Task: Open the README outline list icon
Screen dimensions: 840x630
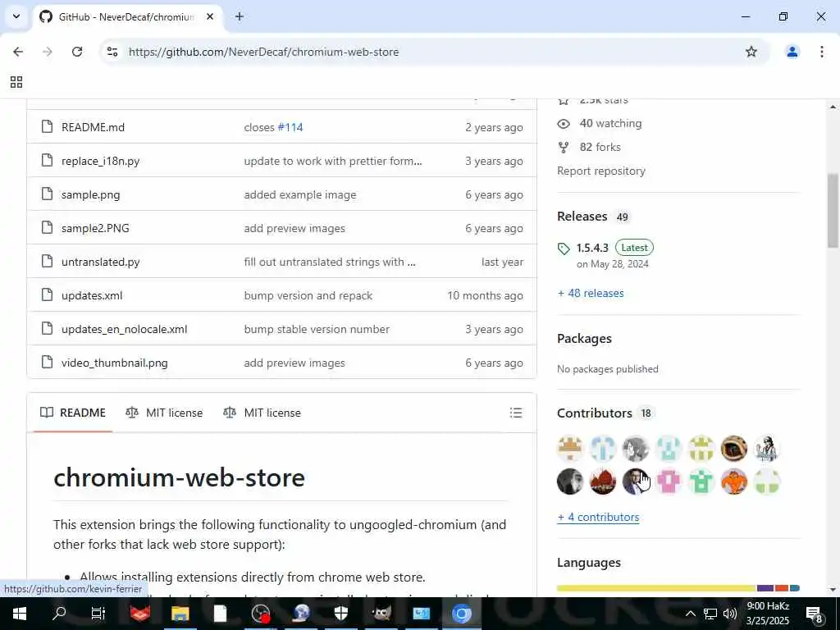Action: pos(515,413)
